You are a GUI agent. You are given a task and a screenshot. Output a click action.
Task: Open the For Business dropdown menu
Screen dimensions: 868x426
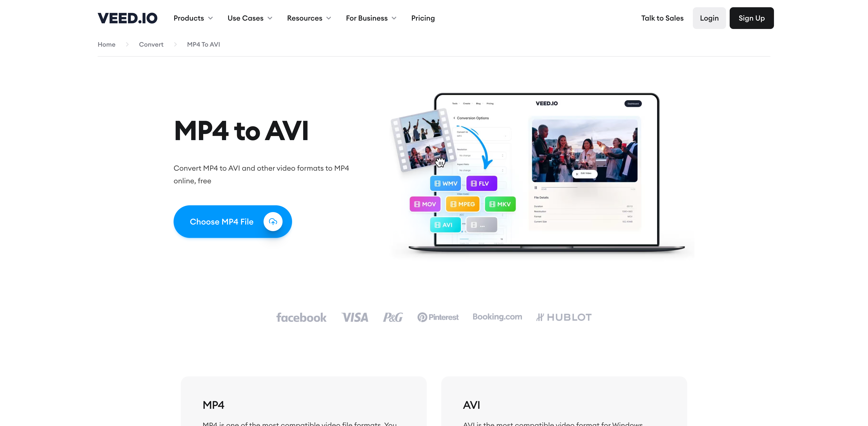point(371,18)
